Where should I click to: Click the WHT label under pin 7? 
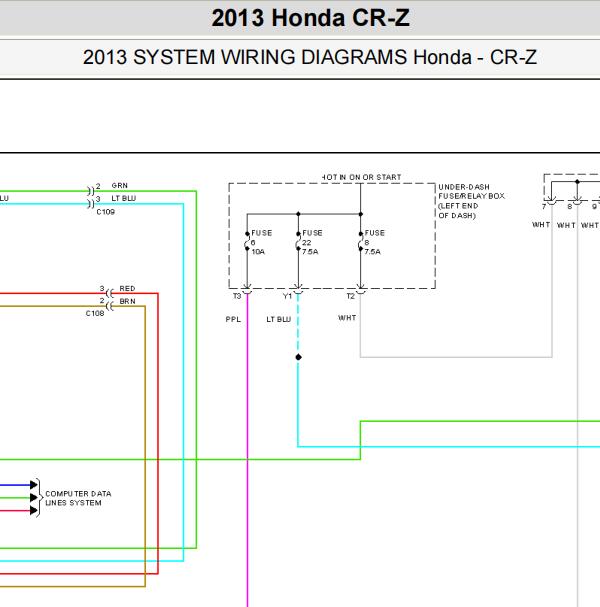(541, 225)
